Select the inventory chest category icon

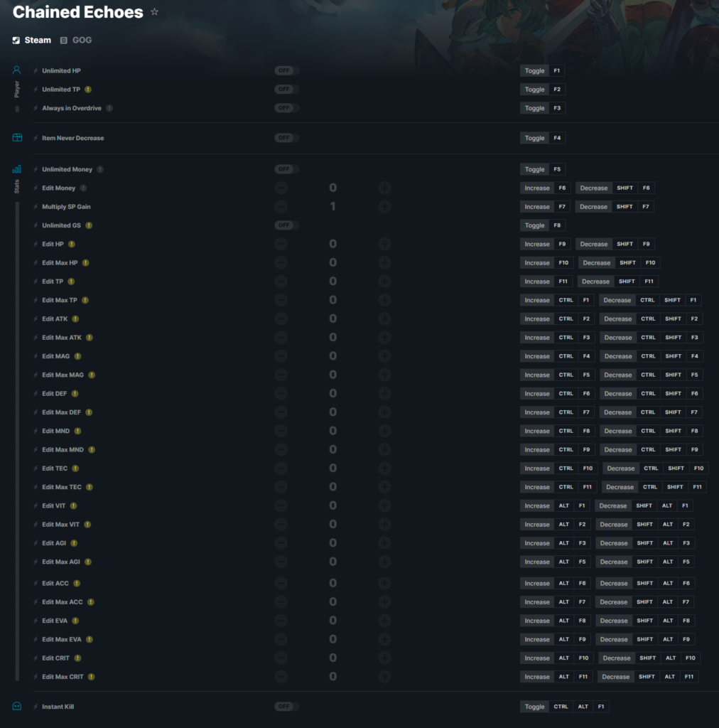pos(17,137)
